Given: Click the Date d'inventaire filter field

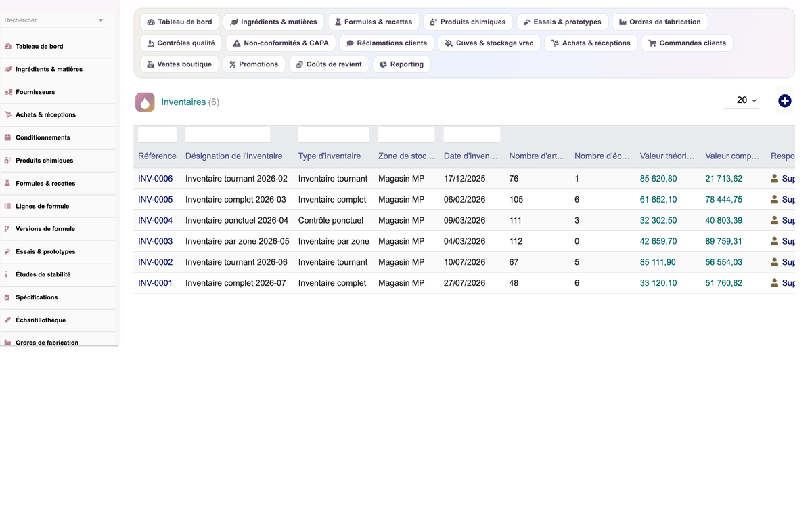Looking at the screenshot, I should (x=472, y=134).
